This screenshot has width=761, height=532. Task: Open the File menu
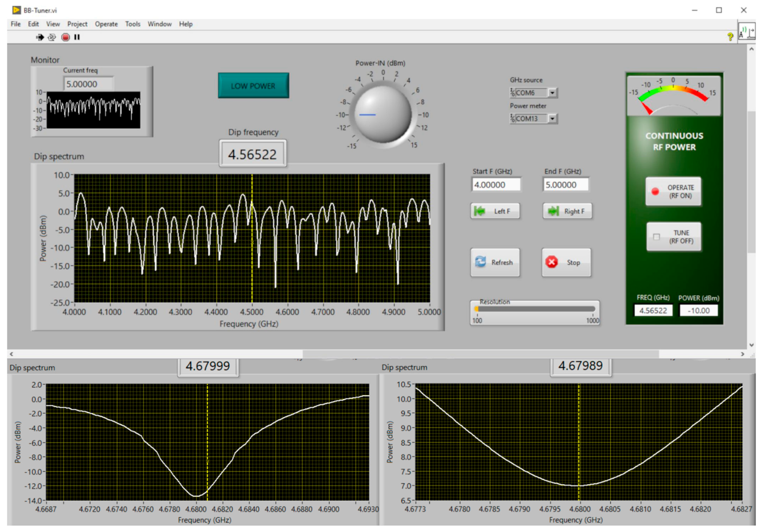(x=15, y=24)
